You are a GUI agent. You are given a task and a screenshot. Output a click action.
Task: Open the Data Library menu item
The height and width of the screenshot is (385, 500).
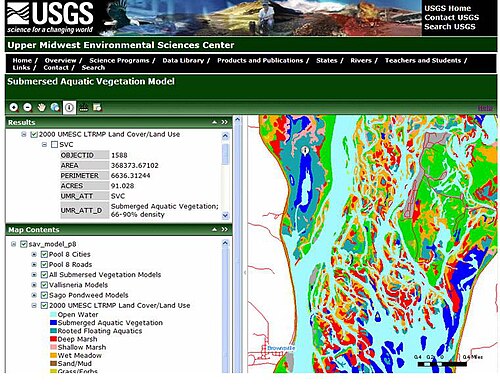[x=183, y=61]
